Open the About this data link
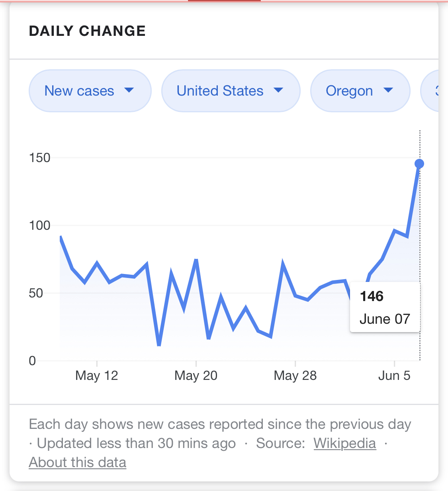 pyautogui.click(x=78, y=462)
